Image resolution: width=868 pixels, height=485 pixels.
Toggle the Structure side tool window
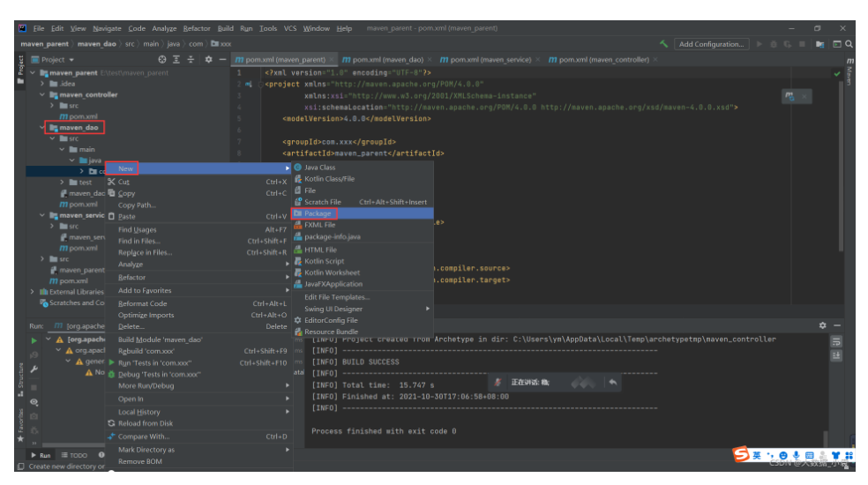click(21, 377)
